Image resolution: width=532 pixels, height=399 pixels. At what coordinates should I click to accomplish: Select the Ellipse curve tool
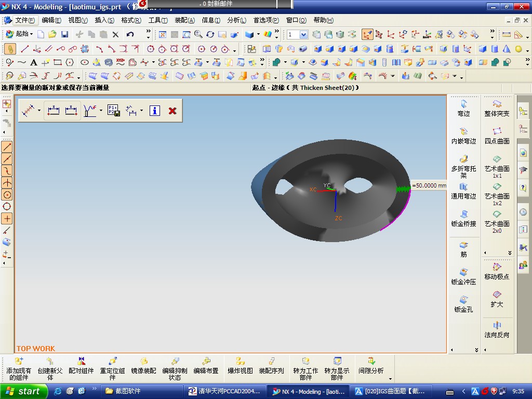[x=85, y=62]
